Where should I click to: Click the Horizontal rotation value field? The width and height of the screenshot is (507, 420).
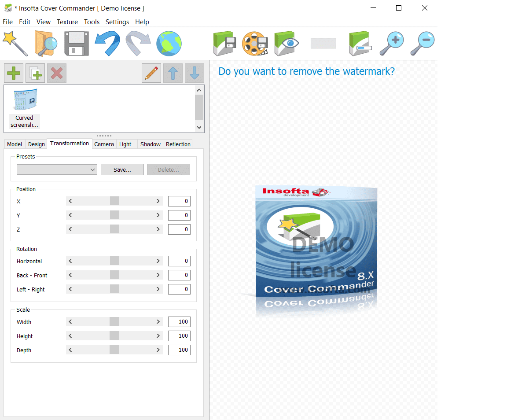pyautogui.click(x=179, y=261)
